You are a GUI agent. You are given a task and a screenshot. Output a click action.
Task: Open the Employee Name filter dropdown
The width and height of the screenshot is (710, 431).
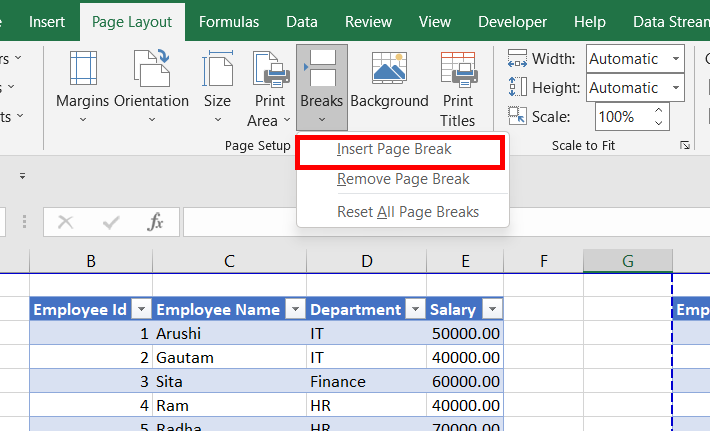tap(294, 310)
